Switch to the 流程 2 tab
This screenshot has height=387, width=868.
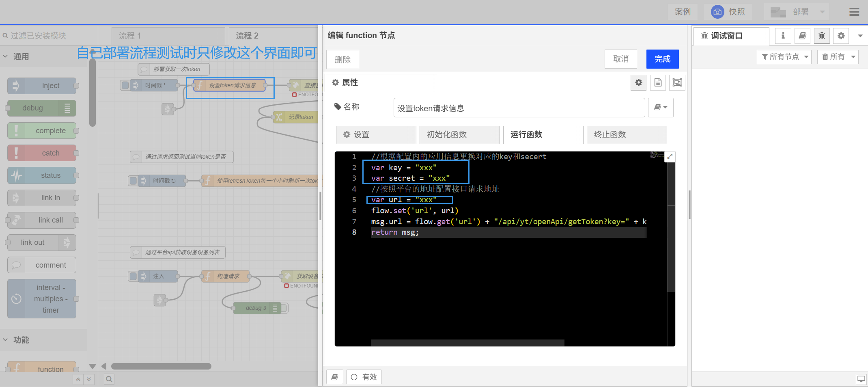(x=274, y=36)
